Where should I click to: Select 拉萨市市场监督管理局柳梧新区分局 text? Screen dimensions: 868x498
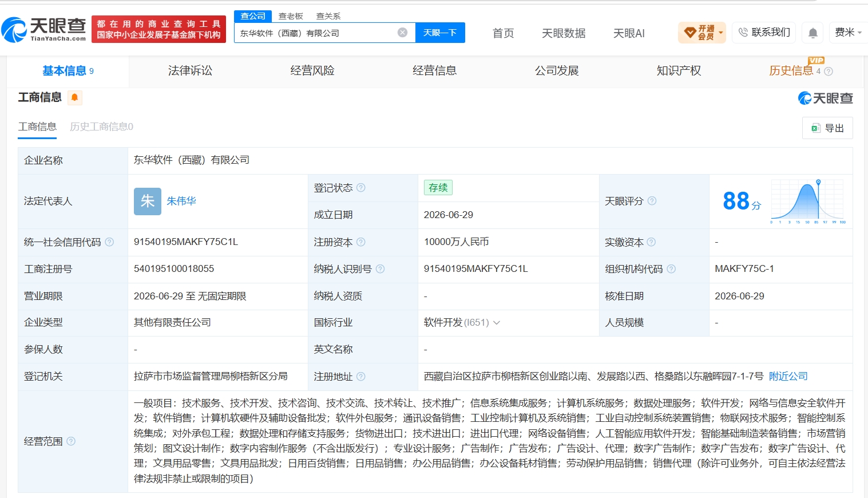click(x=211, y=377)
